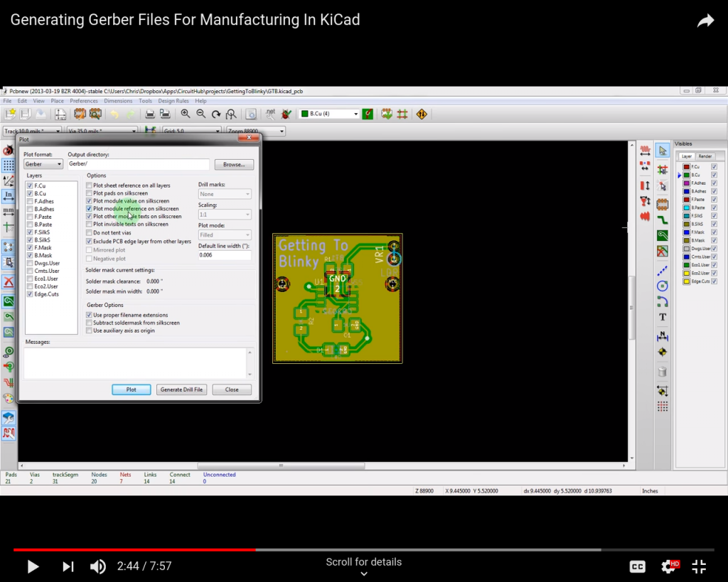728x582 pixels.
Task: Check 'Do not tent vias' option
Action: [89, 232]
